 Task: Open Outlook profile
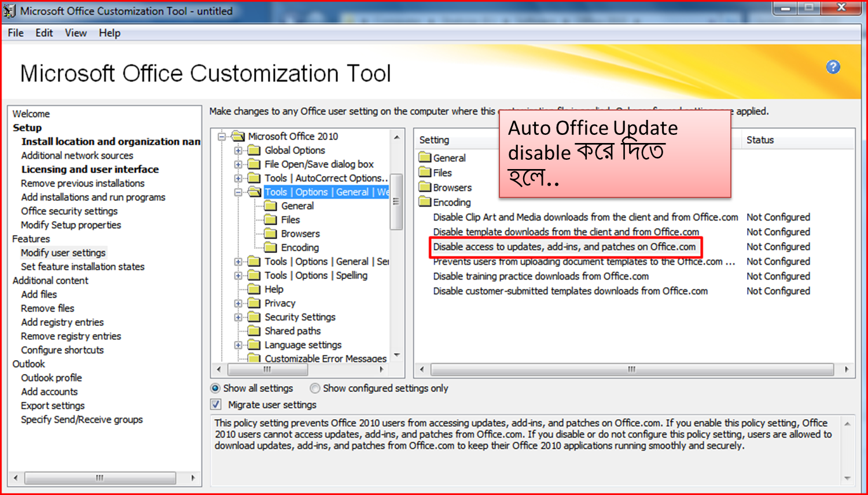[x=52, y=378]
